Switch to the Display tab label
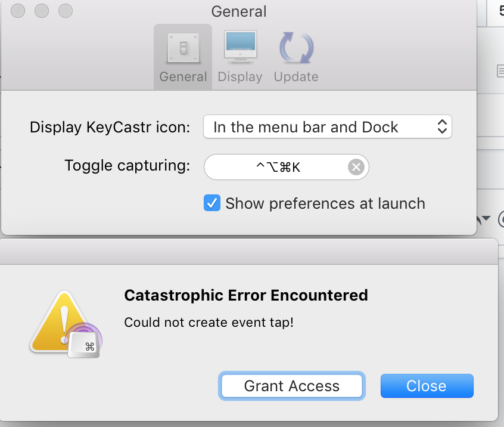This screenshot has height=427, width=504. pos(240,77)
